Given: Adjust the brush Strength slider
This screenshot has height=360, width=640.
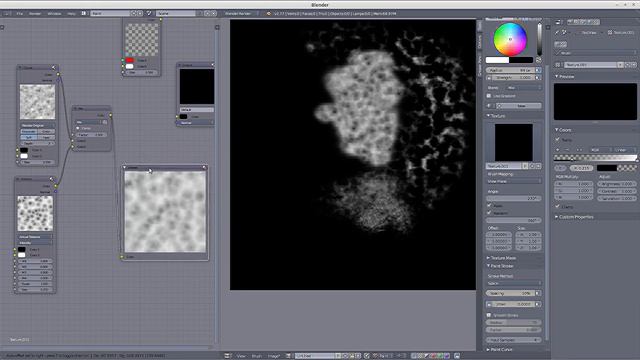Looking at the screenshot, I should pyautogui.click(x=513, y=78).
